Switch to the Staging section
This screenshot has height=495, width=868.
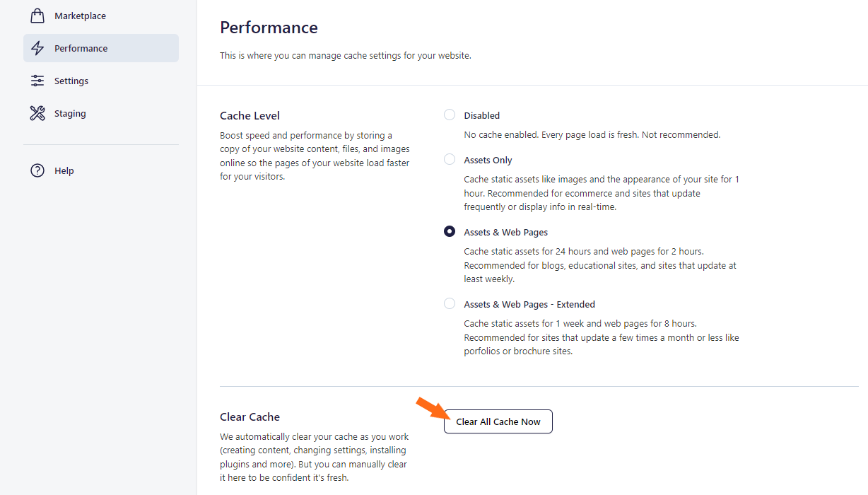[70, 112]
